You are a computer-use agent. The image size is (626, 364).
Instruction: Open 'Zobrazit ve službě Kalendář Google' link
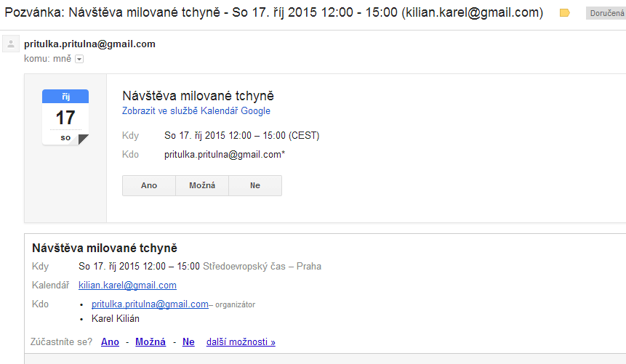click(x=196, y=111)
